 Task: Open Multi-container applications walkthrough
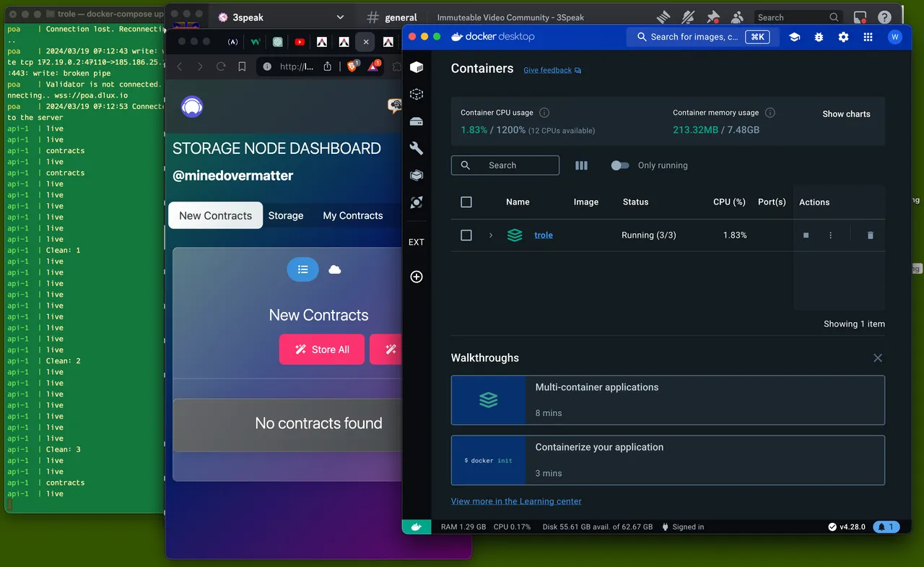click(x=668, y=399)
